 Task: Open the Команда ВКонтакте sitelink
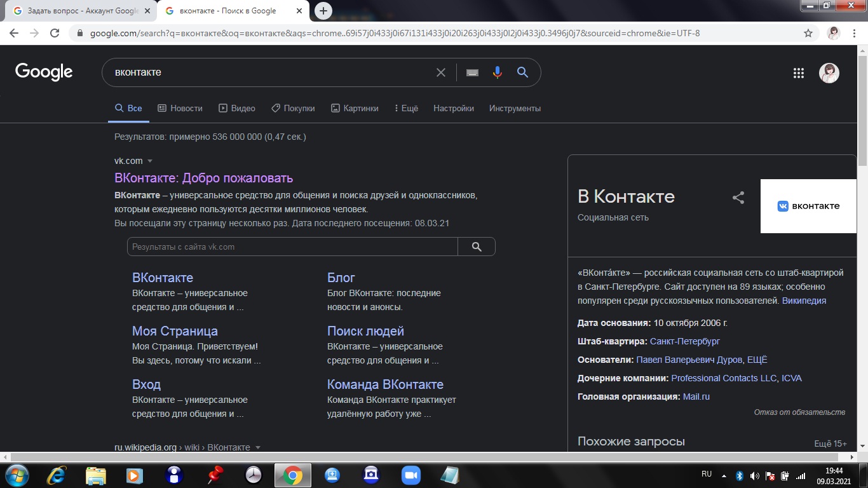(385, 384)
